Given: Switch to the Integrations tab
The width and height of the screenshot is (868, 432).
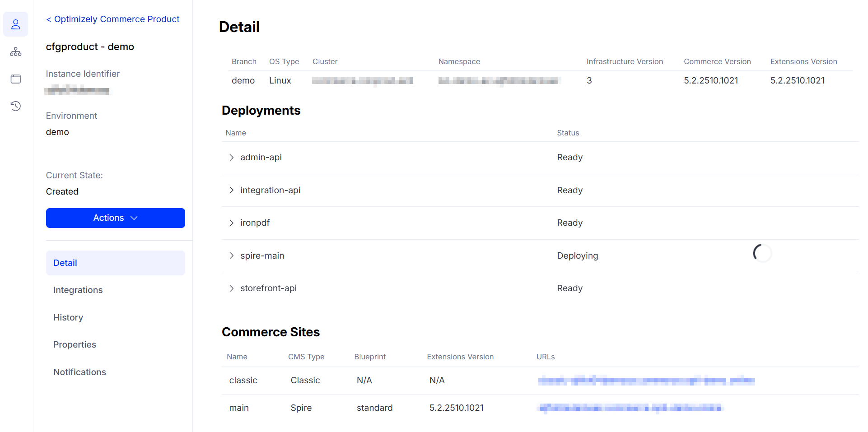Looking at the screenshot, I should [x=78, y=290].
